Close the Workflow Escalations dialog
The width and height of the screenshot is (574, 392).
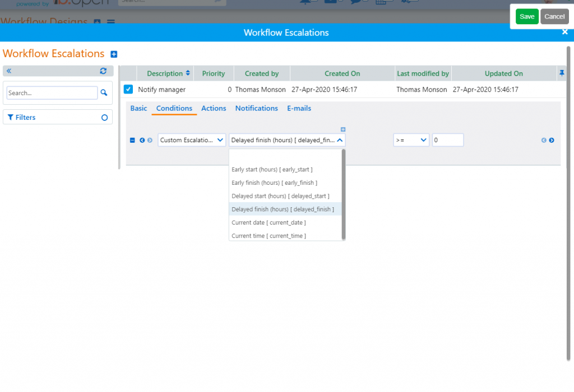(565, 32)
